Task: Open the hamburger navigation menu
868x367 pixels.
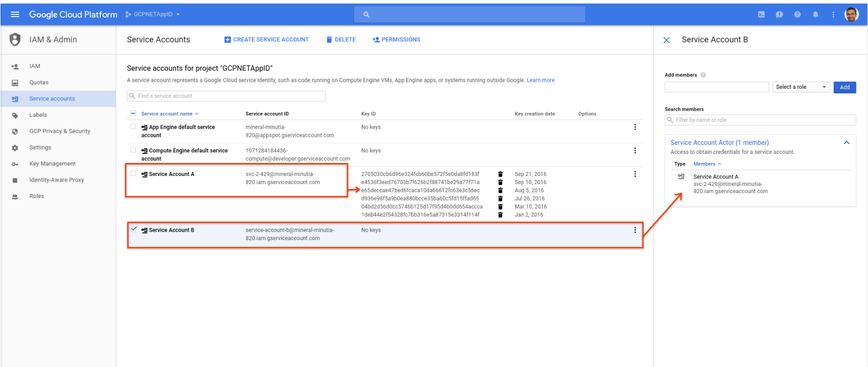Action: pyautogui.click(x=15, y=15)
